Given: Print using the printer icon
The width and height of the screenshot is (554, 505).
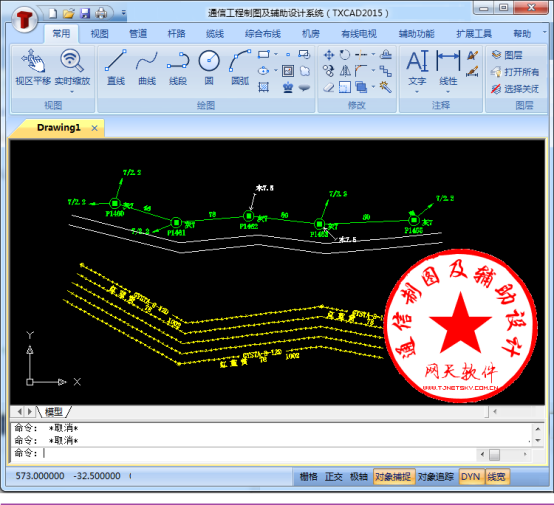Looking at the screenshot, I should pyautogui.click(x=101, y=13).
